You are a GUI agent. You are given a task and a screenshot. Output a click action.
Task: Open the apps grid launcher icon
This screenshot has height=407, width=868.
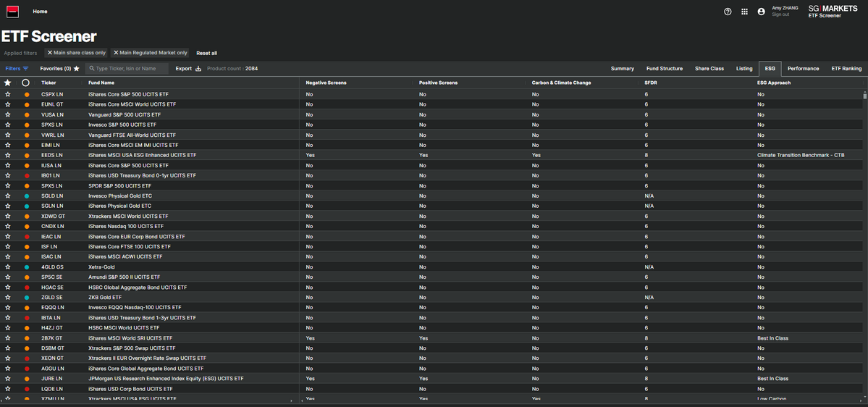click(744, 12)
